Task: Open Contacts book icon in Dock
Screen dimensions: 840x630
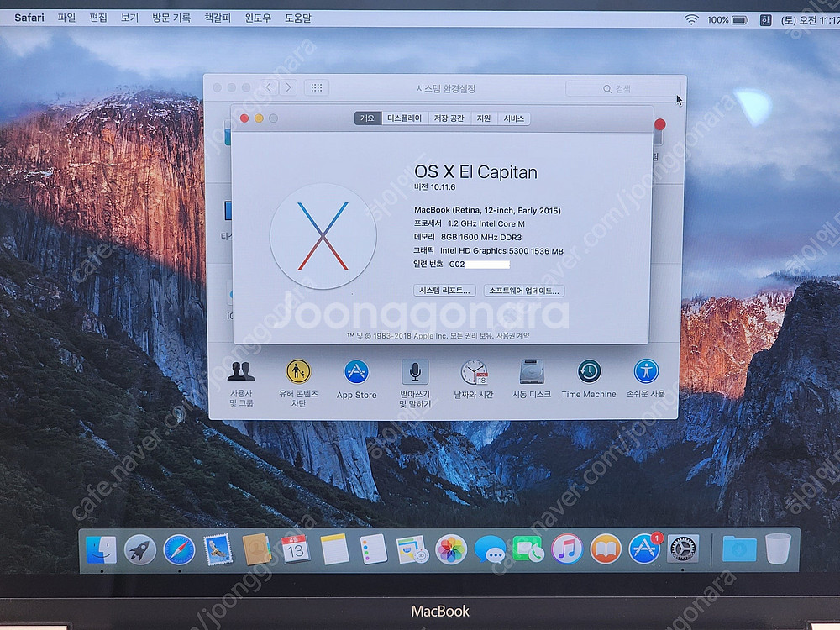Action: [x=256, y=549]
